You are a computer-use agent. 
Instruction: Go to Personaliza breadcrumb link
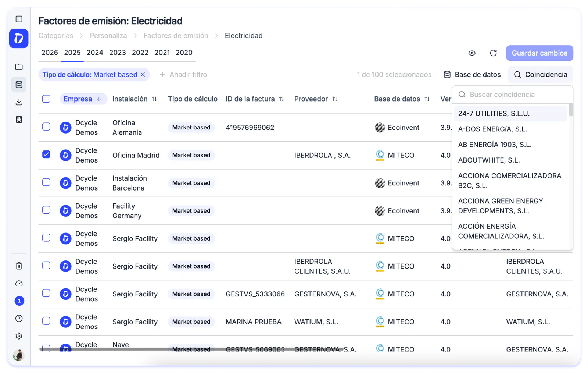pyautogui.click(x=108, y=36)
